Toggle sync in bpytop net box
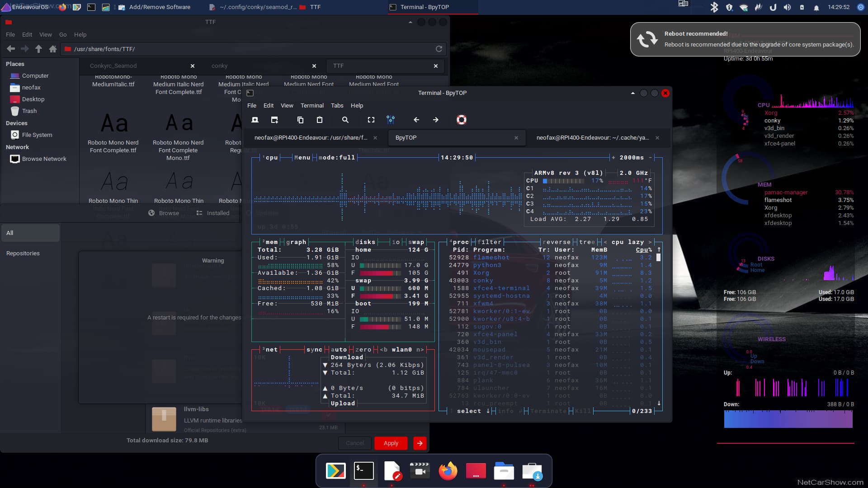Image resolution: width=868 pixels, height=488 pixels. coord(314,350)
